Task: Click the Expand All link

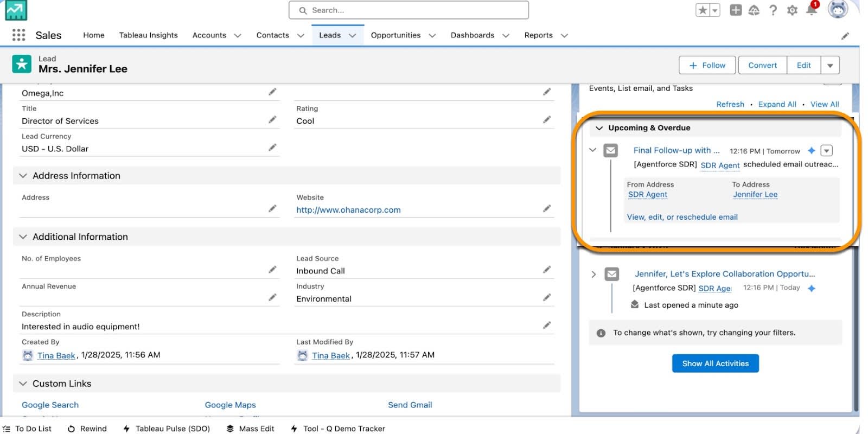Action: coord(777,104)
